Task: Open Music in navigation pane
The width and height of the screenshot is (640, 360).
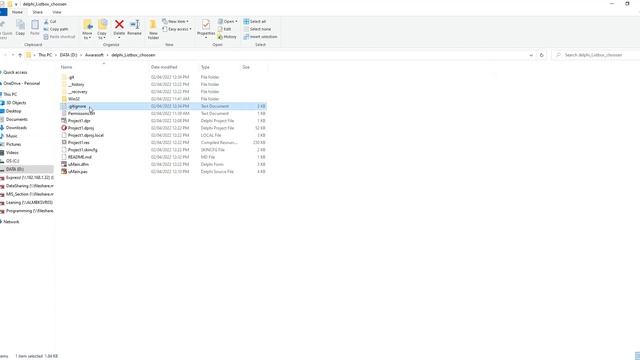Action: pos(11,136)
